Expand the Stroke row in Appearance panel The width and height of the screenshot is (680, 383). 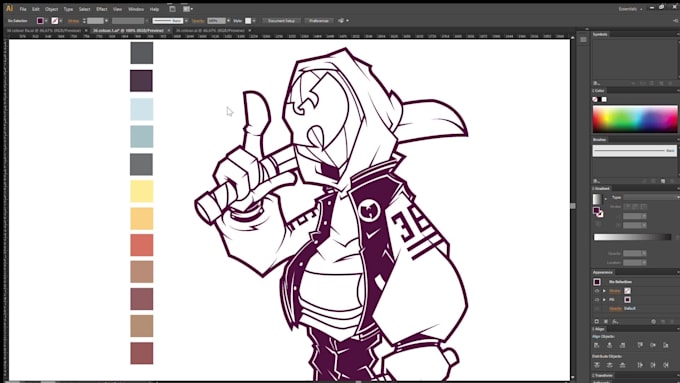pos(604,291)
